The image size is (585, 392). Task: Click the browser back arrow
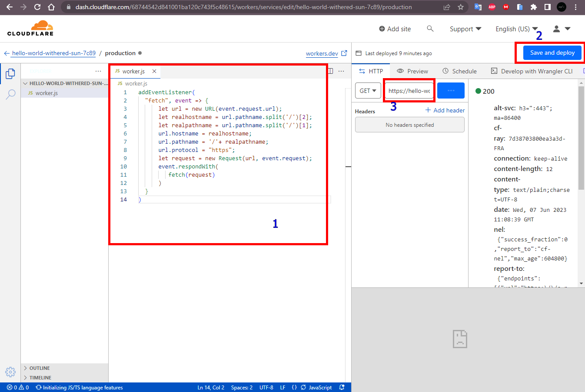9,7
